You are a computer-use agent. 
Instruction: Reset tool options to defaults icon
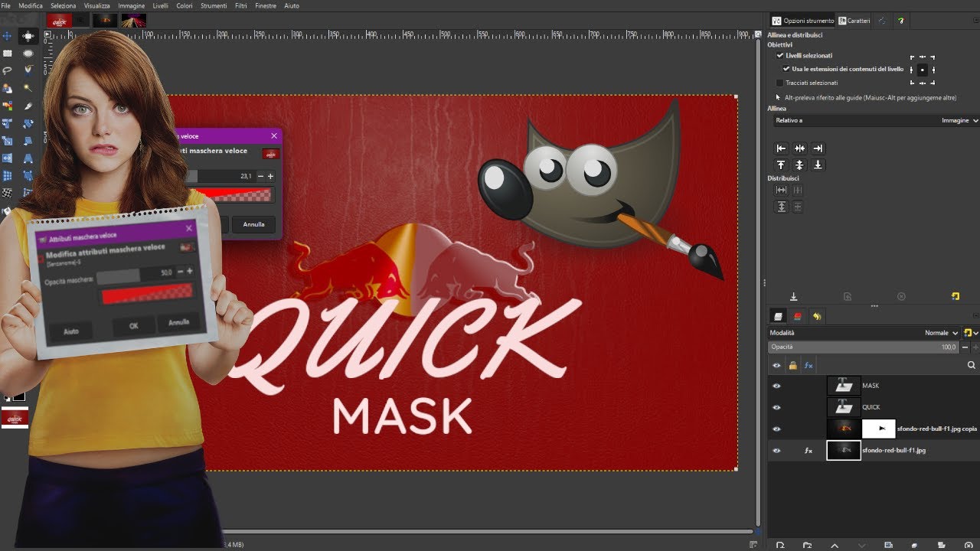955,296
